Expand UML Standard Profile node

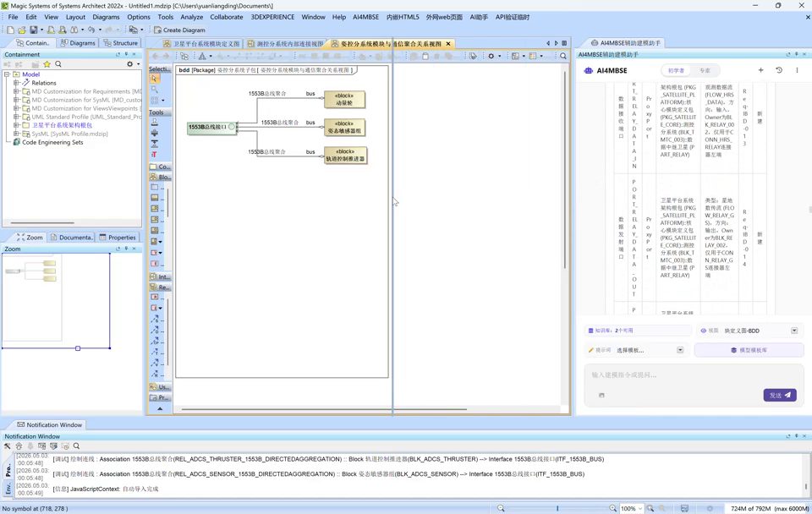[x=16, y=117]
